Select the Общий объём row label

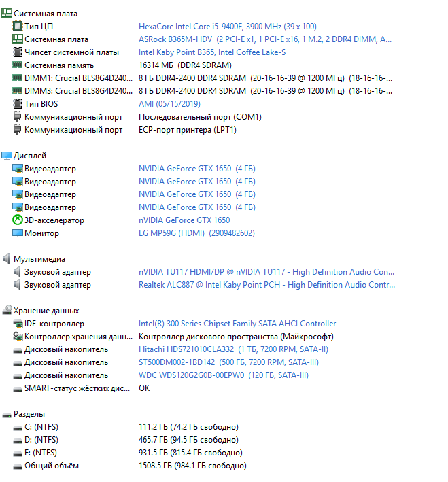(52, 466)
